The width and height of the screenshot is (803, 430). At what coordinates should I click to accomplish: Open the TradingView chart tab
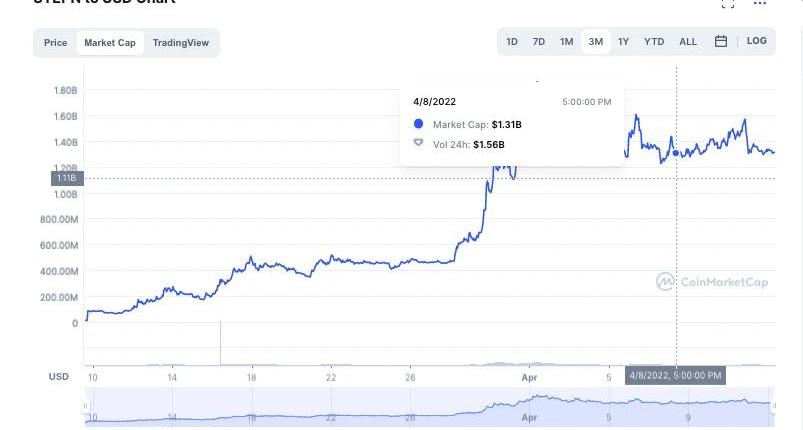point(181,43)
